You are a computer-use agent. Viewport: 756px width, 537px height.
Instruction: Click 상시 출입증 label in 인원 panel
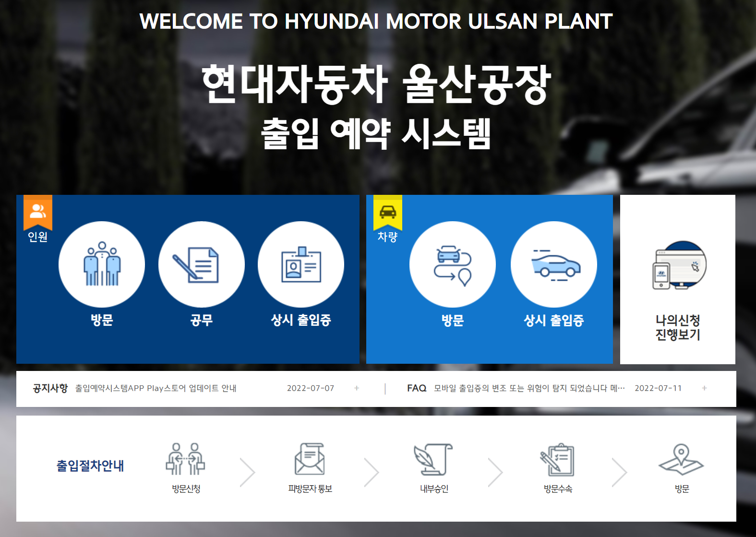coord(301,320)
